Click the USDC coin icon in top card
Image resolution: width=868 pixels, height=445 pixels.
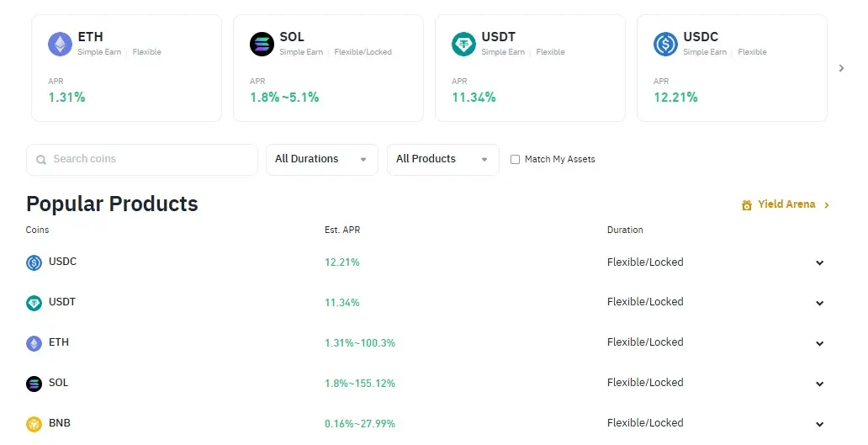(665, 45)
